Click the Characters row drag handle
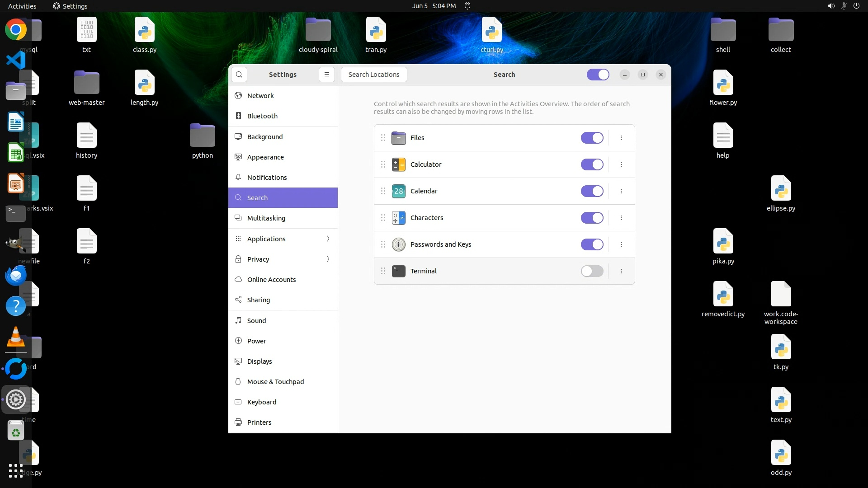The image size is (868, 488). coord(383,218)
